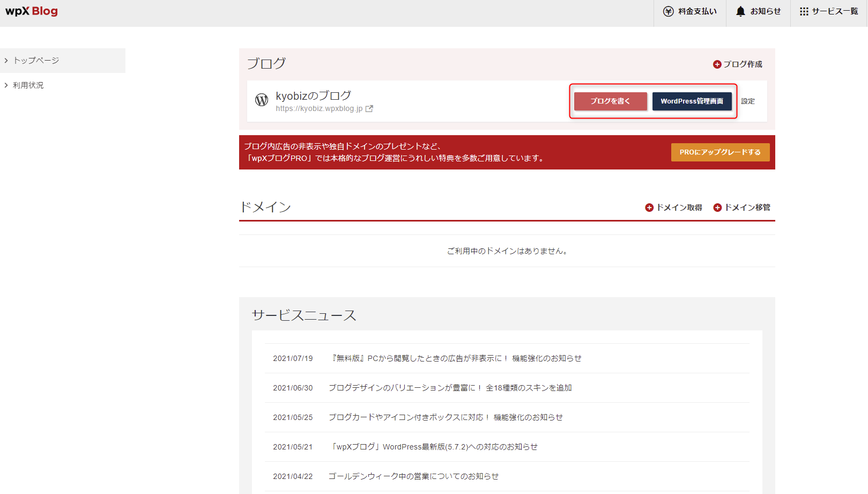Open news about ブログカードやアイコン付きボックス
This screenshot has width=868, height=494.
pos(446,417)
